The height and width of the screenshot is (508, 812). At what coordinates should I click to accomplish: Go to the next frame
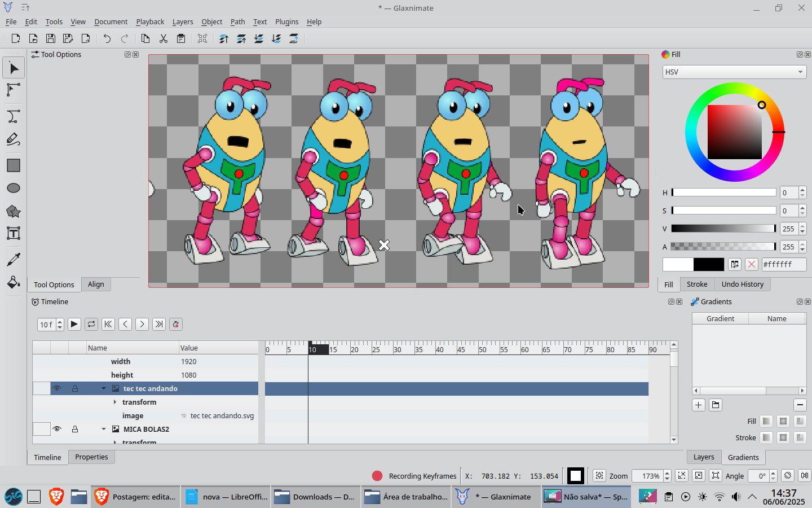click(142, 324)
